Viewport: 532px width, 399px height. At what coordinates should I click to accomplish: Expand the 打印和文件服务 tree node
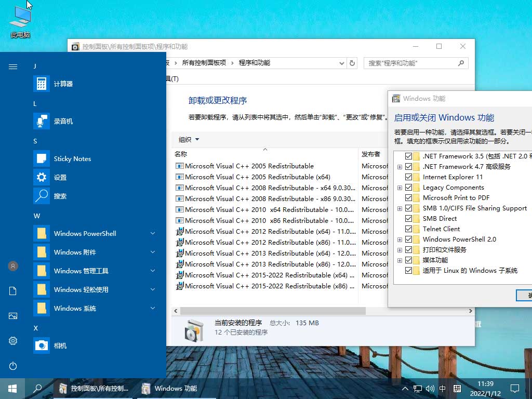[x=400, y=250]
